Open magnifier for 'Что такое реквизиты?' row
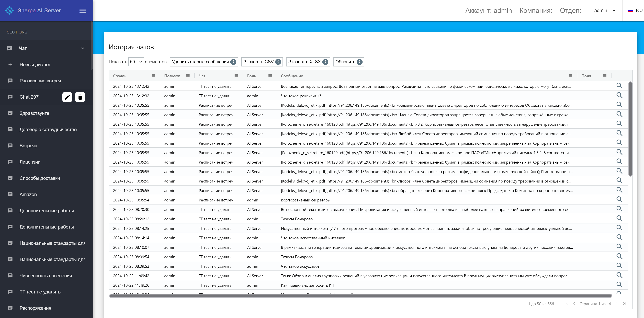The image size is (644, 318). [x=619, y=95]
